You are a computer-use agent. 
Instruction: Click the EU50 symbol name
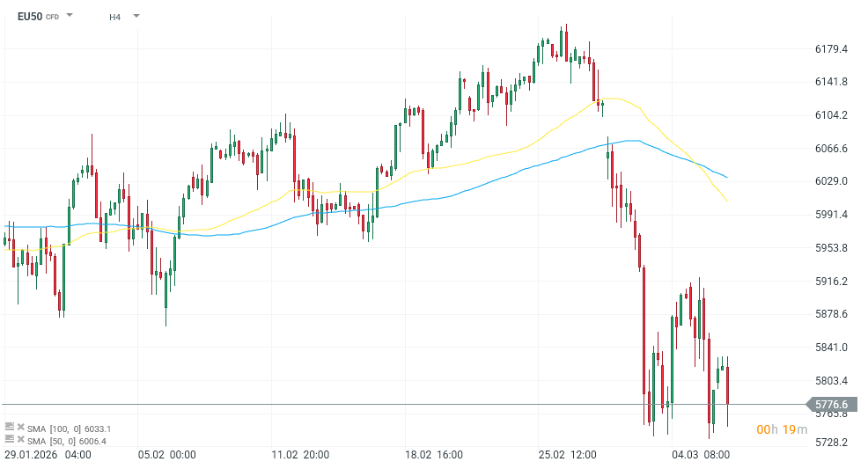(x=30, y=16)
